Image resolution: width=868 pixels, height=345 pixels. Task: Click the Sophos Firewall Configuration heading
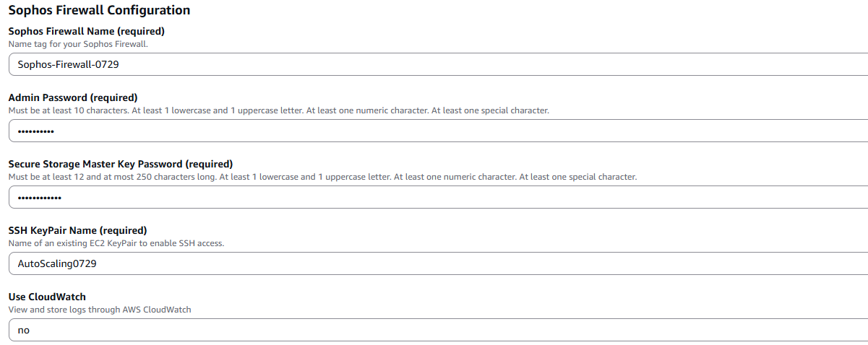99,10
